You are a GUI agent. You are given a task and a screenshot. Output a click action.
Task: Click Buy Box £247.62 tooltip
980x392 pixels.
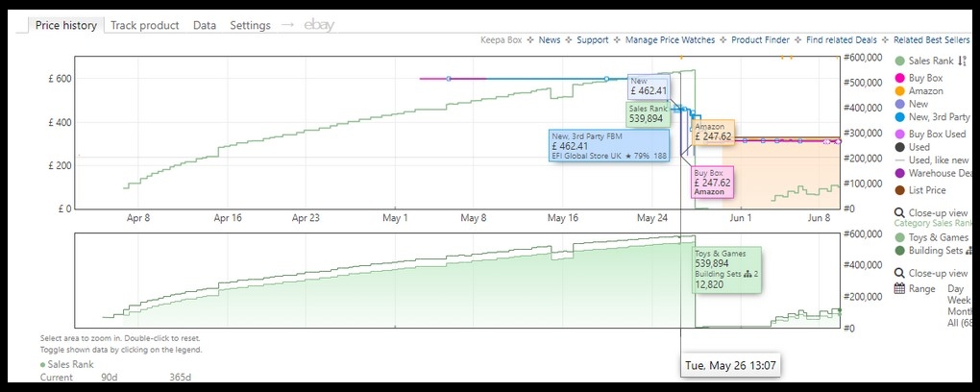711,182
